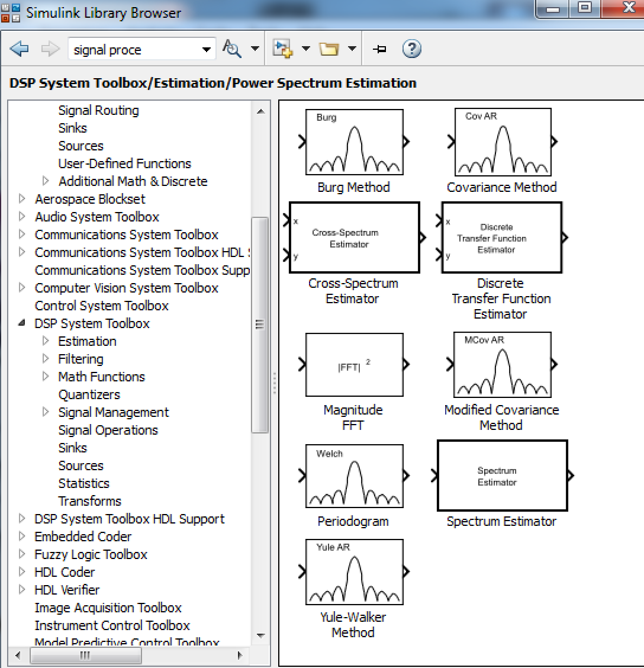Open the search term history dropdown
Viewport: 644px width, 668px height.
[x=207, y=49]
